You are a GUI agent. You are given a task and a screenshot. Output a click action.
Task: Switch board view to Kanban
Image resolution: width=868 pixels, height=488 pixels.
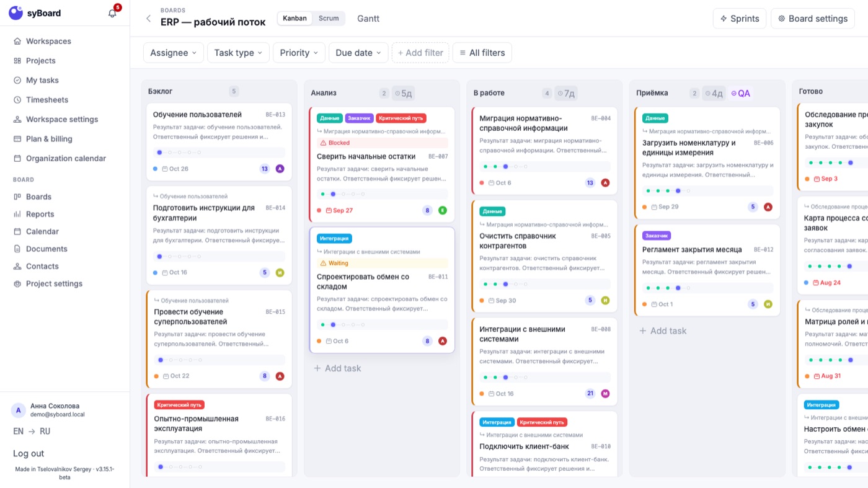(294, 19)
